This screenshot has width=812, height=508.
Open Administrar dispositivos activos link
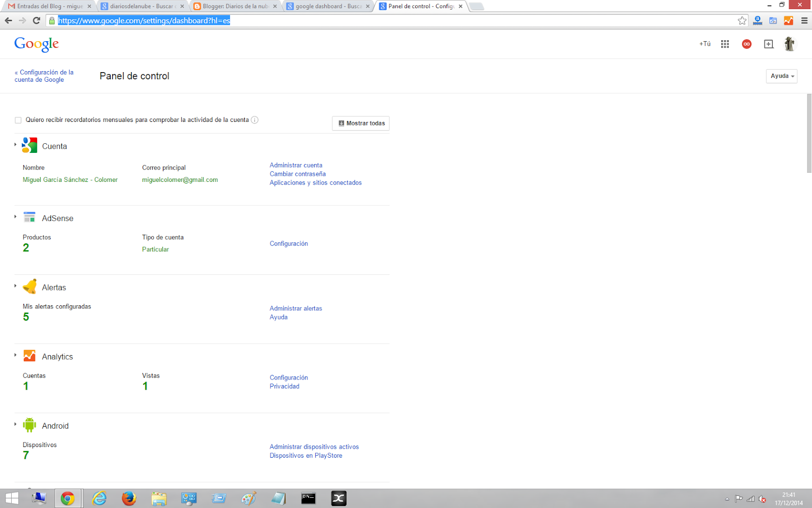click(314, 447)
